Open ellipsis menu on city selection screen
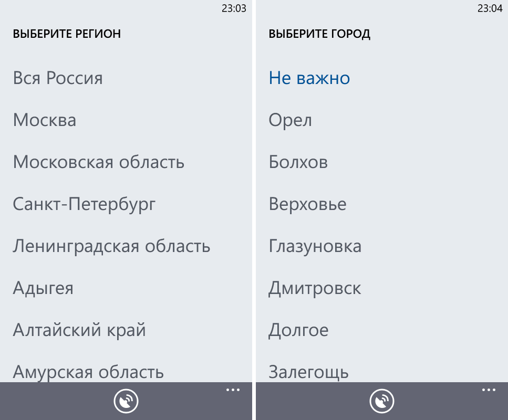 (489, 390)
